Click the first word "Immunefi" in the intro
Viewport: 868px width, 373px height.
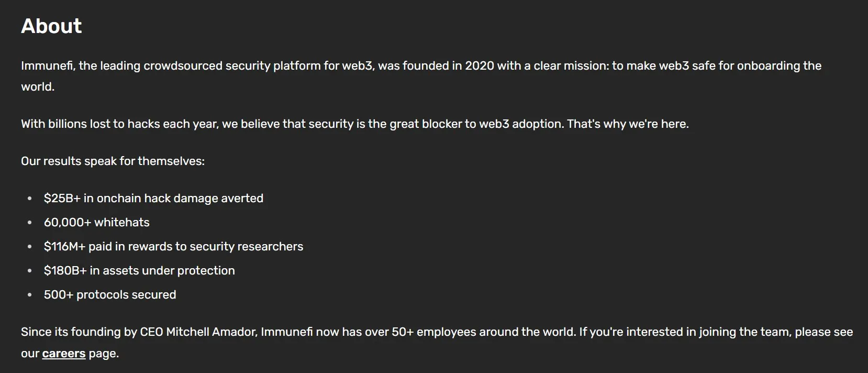(48, 66)
